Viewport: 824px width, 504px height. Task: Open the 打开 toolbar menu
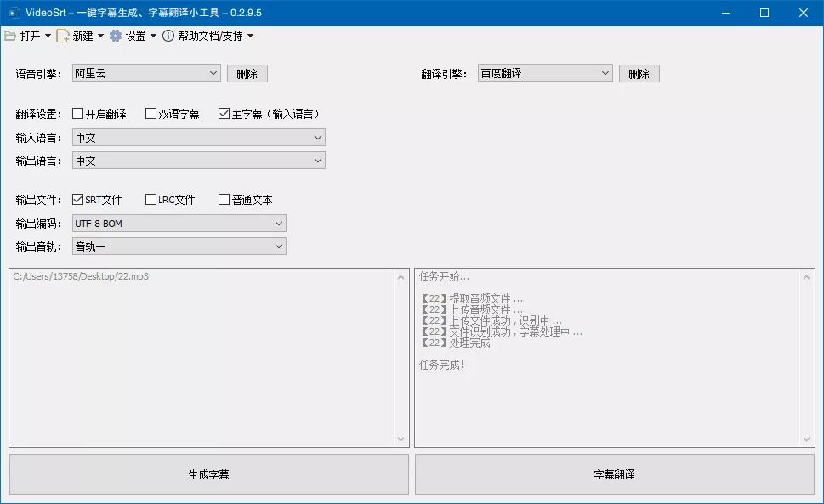tap(31, 36)
